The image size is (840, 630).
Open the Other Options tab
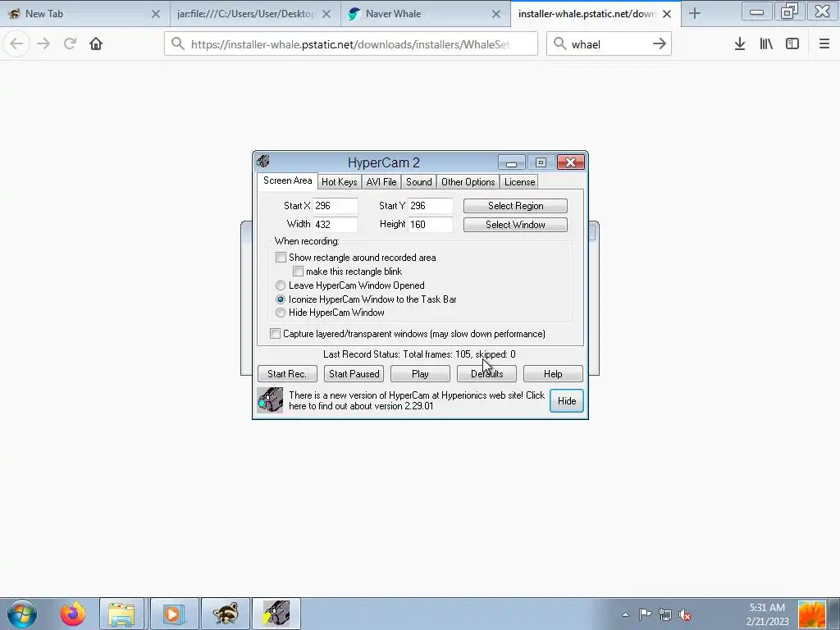tap(468, 182)
